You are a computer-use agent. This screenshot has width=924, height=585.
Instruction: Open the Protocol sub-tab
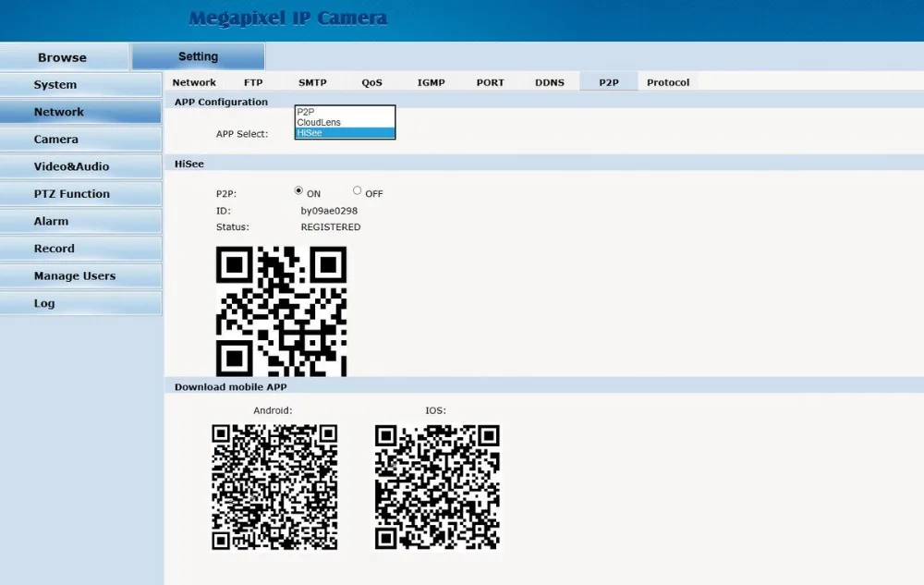coord(668,82)
